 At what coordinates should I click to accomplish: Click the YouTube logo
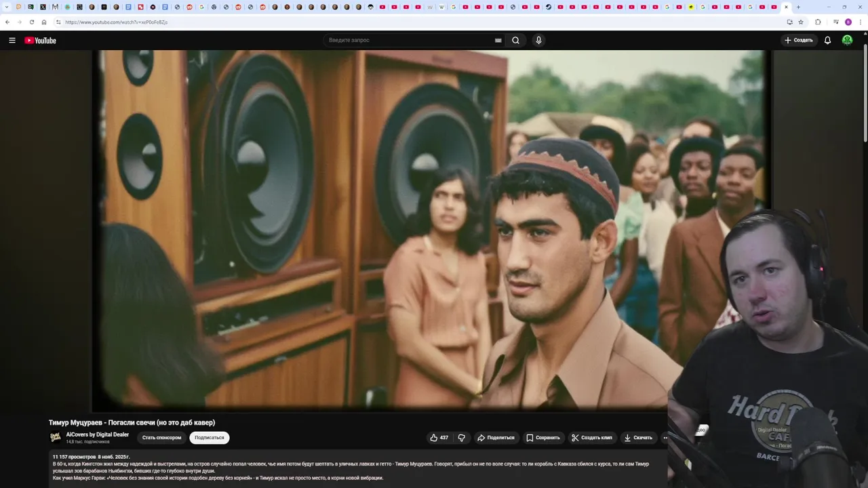40,40
